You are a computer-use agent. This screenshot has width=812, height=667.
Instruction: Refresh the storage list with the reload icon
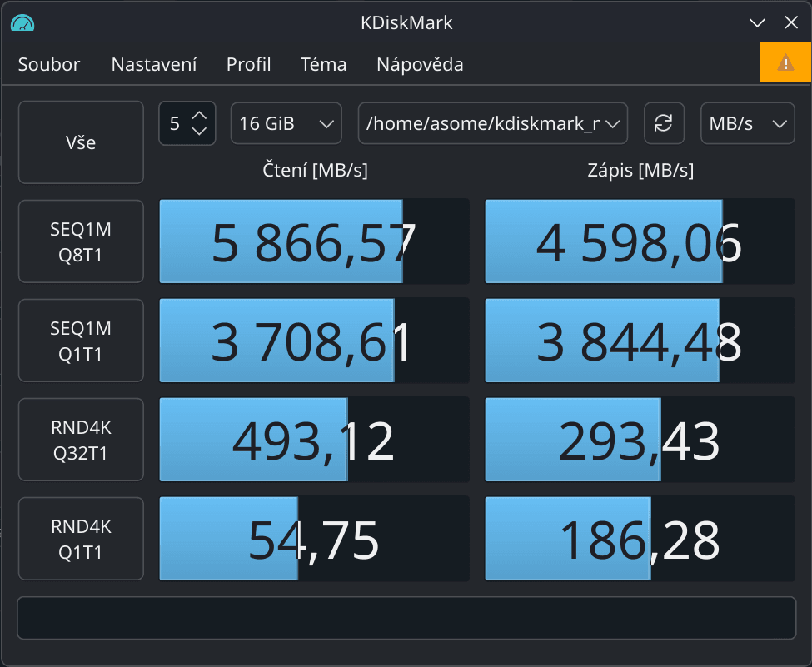664,123
